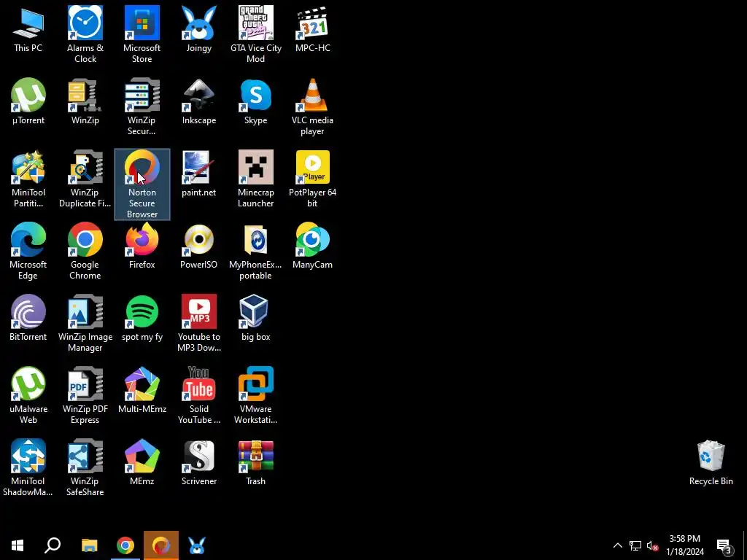This screenshot has height=560, width=747.
Task: Select the Joingy desktop shortcut
Action: pyautogui.click(x=198, y=29)
